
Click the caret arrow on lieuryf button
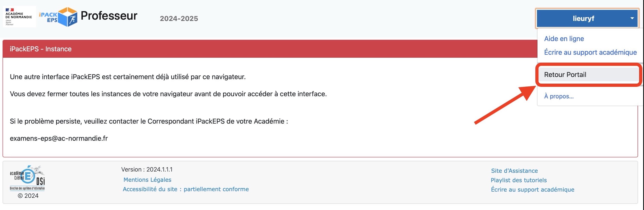point(632,18)
